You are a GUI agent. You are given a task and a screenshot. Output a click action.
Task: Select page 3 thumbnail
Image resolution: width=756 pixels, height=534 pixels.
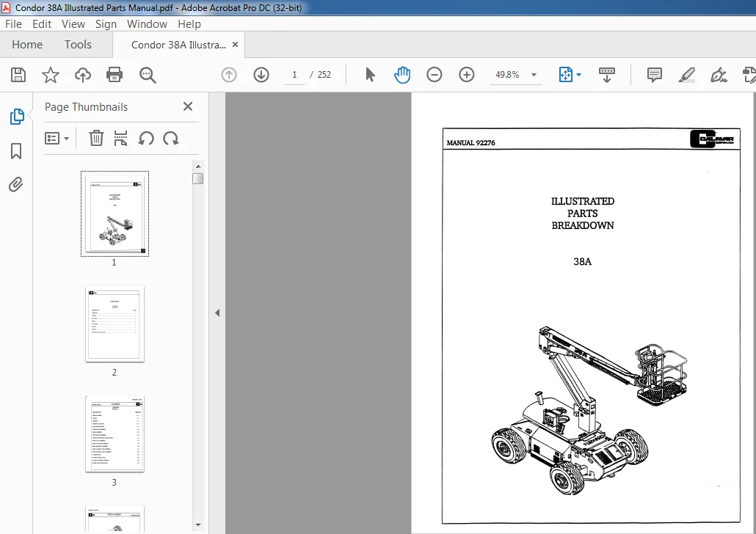115,434
